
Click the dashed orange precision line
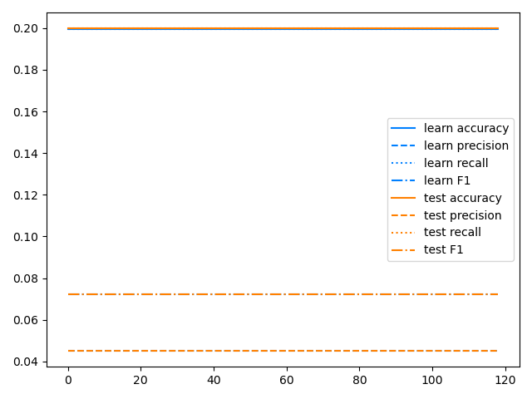tap(283, 351)
